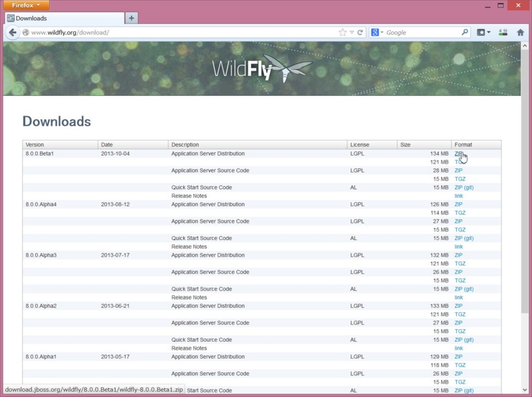Image resolution: width=532 pixels, height=397 pixels.
Task: Open the Downloads arrow toolbar icon
Action: (x=503, y=32)
